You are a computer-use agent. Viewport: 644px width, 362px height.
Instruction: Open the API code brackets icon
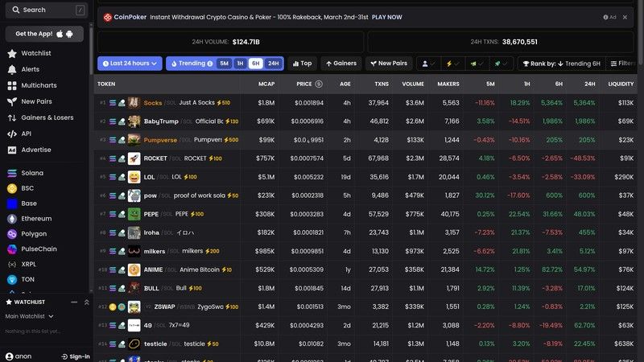12,134
